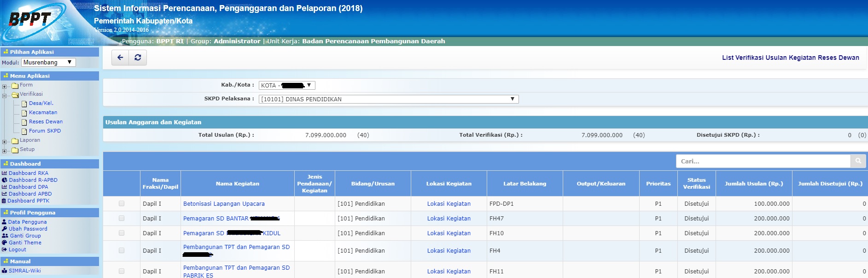Expand the Form tree node
Viewport: 868px width, 278px height.
point(5,87)
